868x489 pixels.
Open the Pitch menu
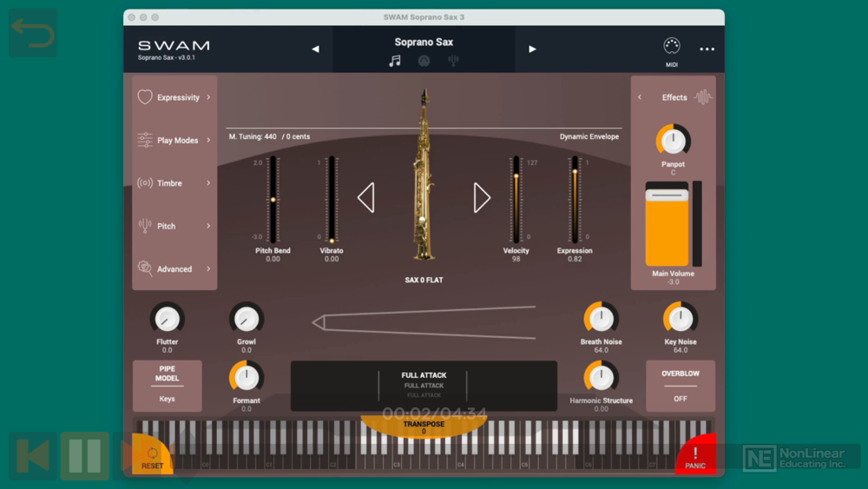[x=166, y=226]
